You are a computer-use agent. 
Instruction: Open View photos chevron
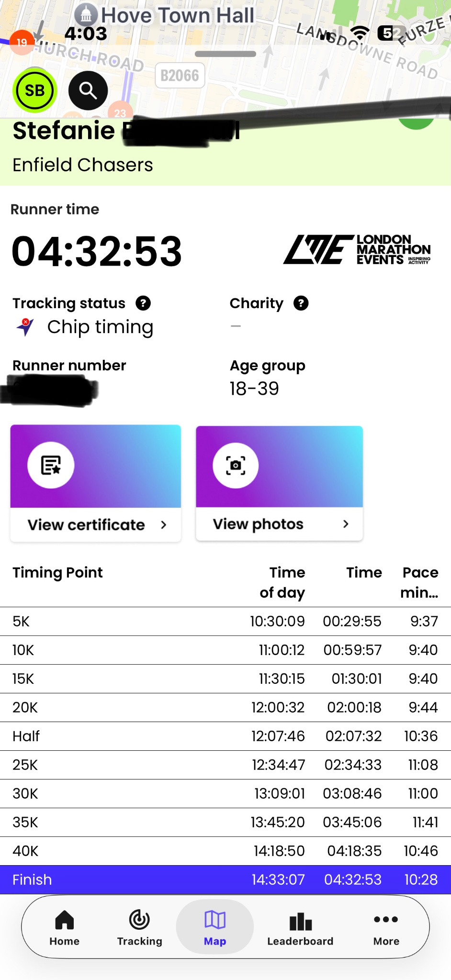(346, 524)
